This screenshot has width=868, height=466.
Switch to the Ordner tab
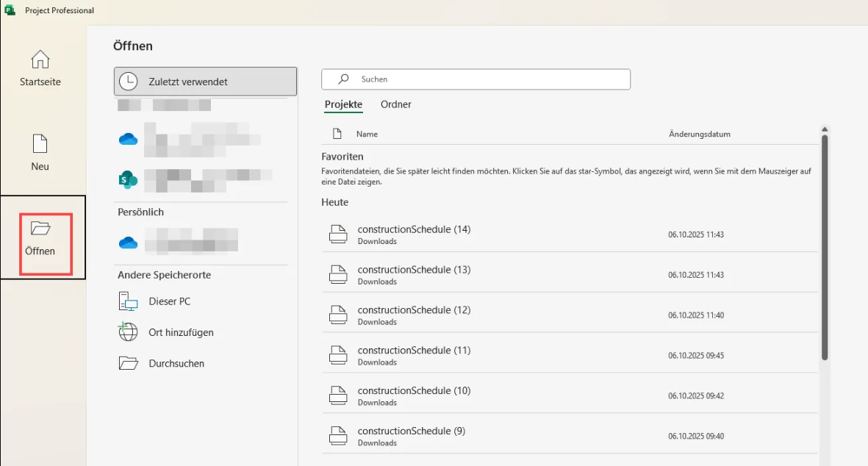click(x=395, y=104)
